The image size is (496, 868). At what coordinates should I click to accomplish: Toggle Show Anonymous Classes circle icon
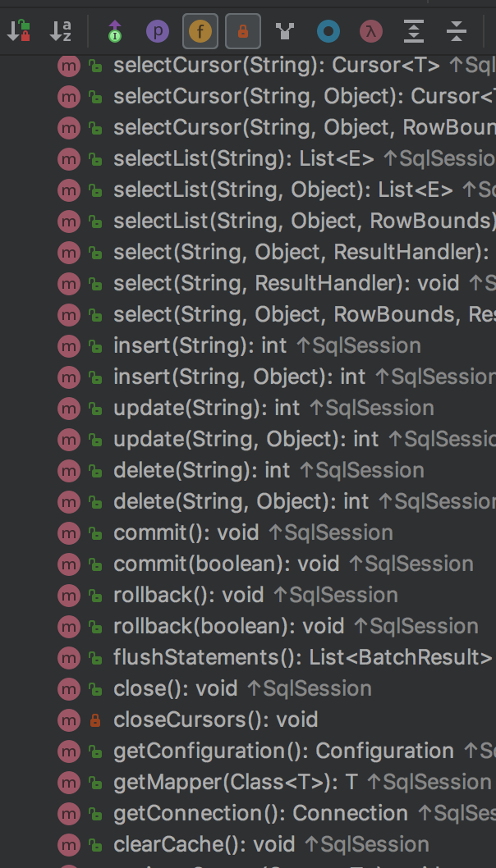pos(328,32)
